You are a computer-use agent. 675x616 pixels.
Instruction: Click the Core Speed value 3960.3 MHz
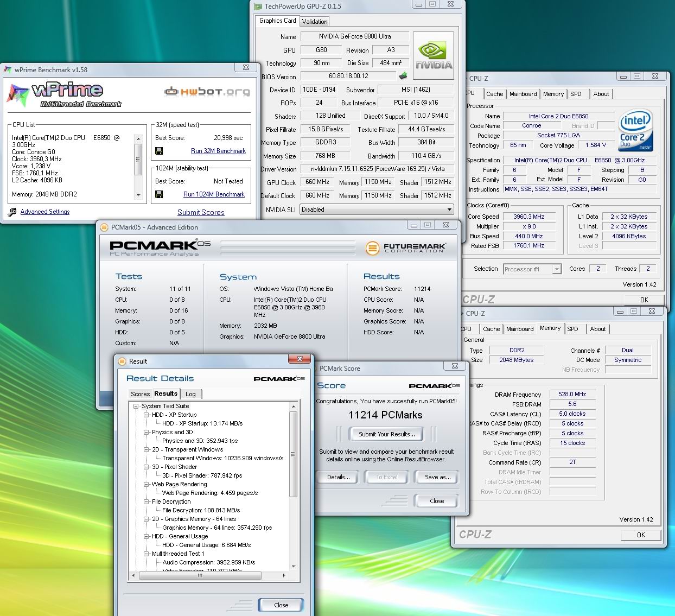point(528,217)
